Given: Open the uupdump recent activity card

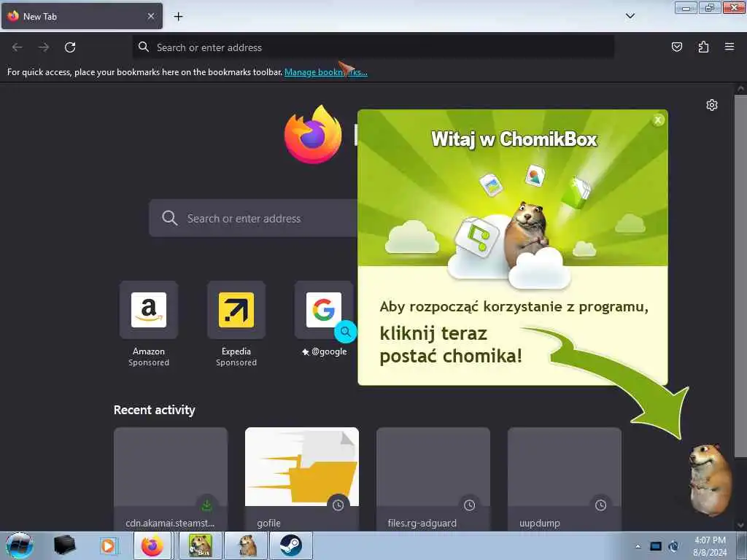Looking at the screenshot, I should point(565,479).
